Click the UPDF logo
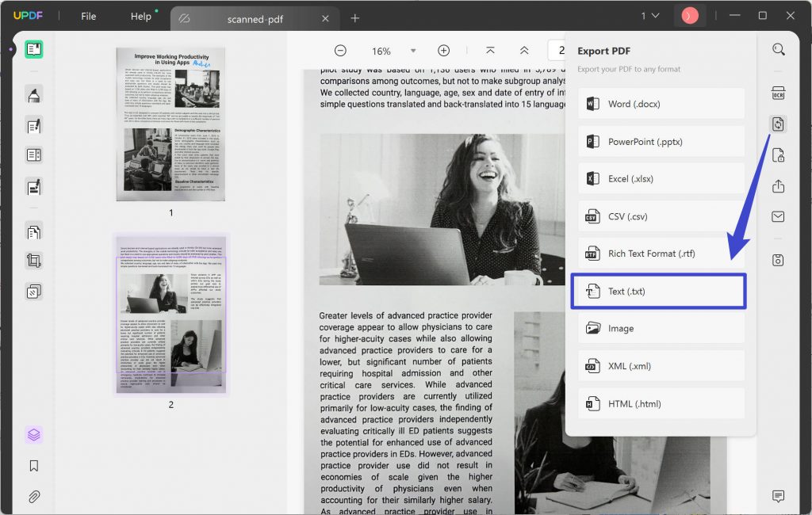812x515 pixels. coord(28,16)
